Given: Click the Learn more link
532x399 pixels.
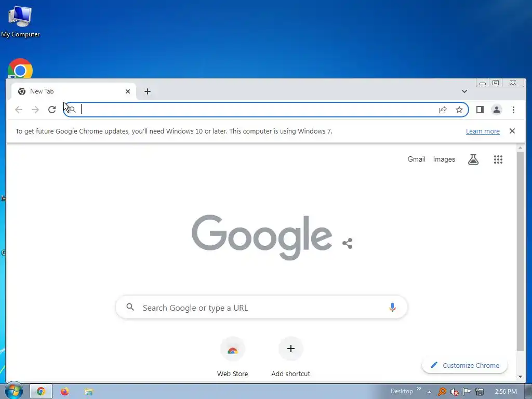Looking at the screenshot, I should tap(483, 131).
